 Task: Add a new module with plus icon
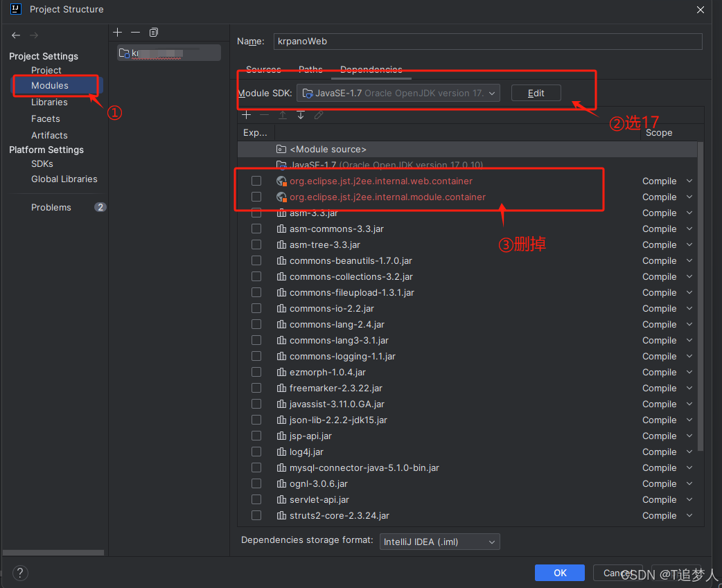(117, 33)
